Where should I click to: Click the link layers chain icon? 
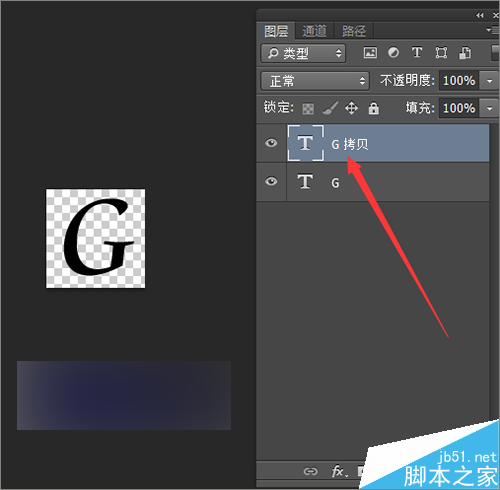tap(310, 471)
